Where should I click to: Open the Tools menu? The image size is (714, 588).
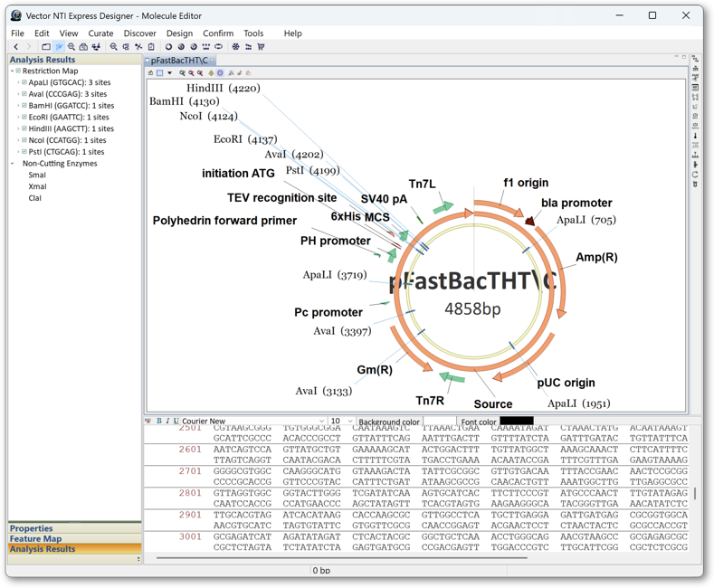253,33
